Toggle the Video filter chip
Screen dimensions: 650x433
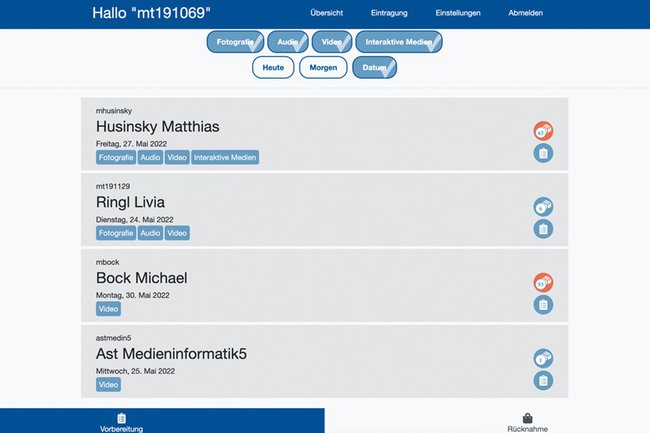330,42
